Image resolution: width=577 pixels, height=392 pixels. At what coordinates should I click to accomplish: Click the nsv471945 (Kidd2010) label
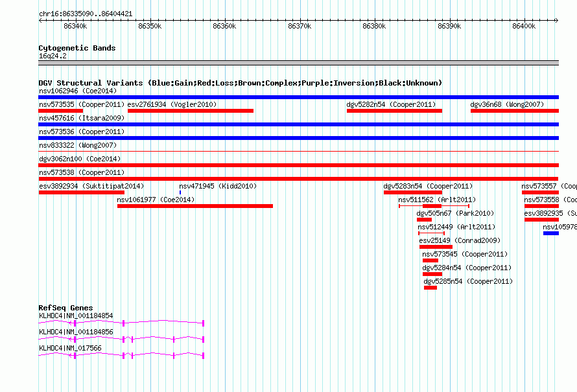(x=218, y=186)
